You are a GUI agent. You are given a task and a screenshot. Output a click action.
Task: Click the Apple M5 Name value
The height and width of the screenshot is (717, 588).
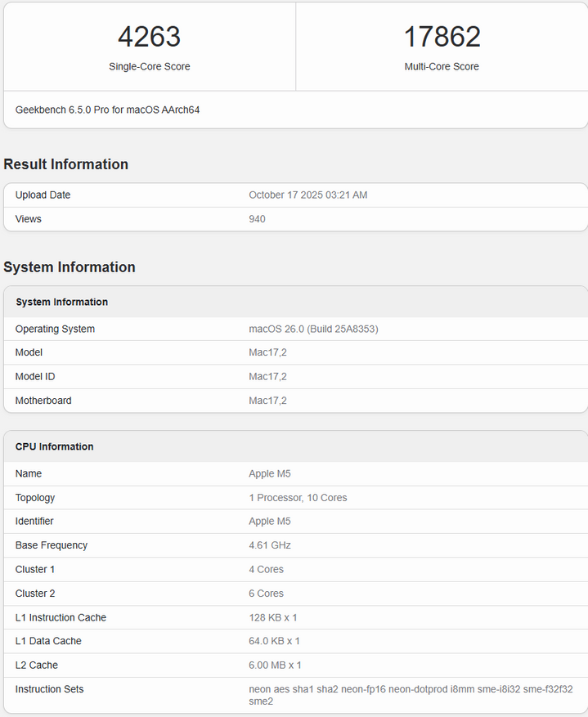click(x=270, y=474)
